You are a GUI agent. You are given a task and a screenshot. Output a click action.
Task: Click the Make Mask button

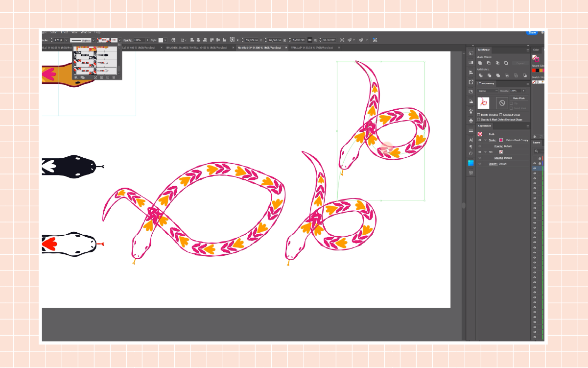(x=518, y=98)
